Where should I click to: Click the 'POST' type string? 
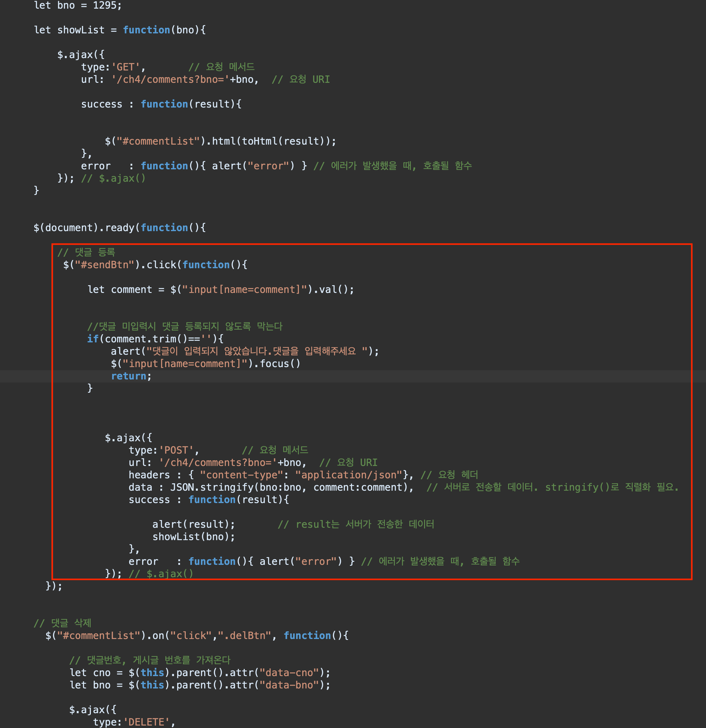(x=176, y=451)
